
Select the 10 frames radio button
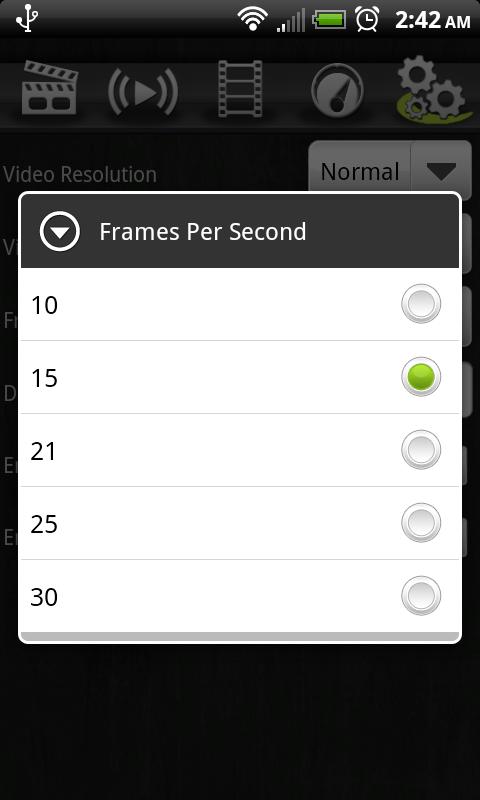(x=421, y=304)
